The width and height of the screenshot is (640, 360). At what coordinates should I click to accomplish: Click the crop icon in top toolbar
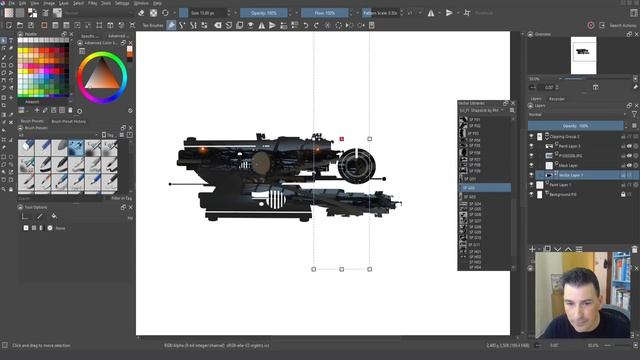tap(467, 13)
